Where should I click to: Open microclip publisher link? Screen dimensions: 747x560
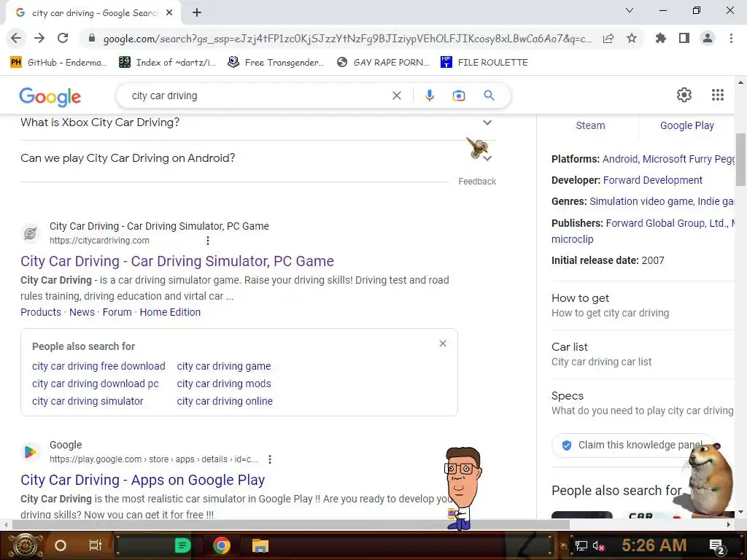click(x=572, y=239)
